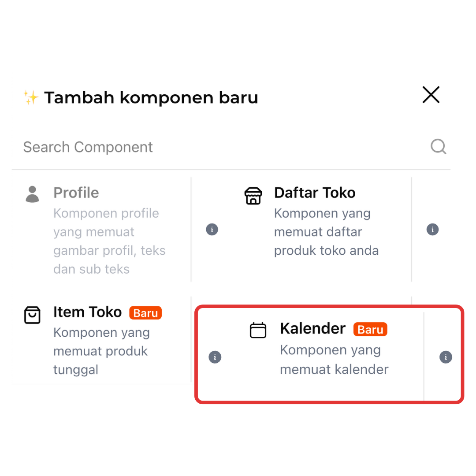This screenshot has height=476, width=476.
Task: Choose the Daftar Toko component title
Action: (x=315, y=193)
